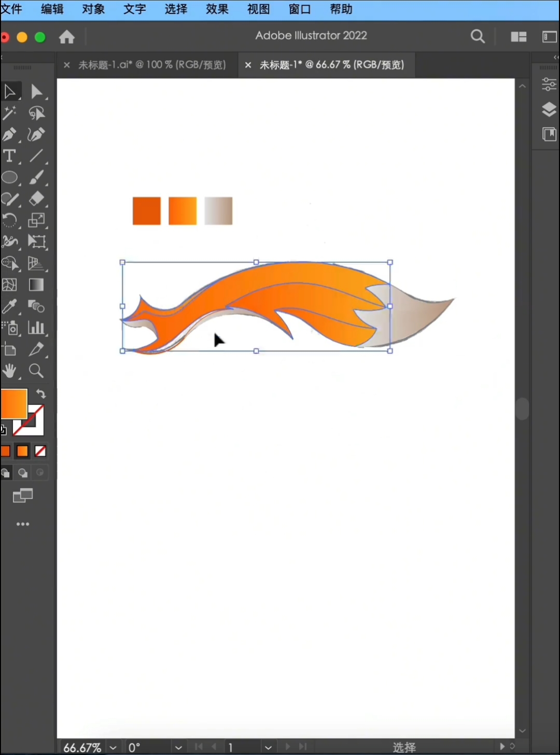Swap fill and stroke colors
The height and width of the screenshot is (755, 560).
click(x=41, y=394)
